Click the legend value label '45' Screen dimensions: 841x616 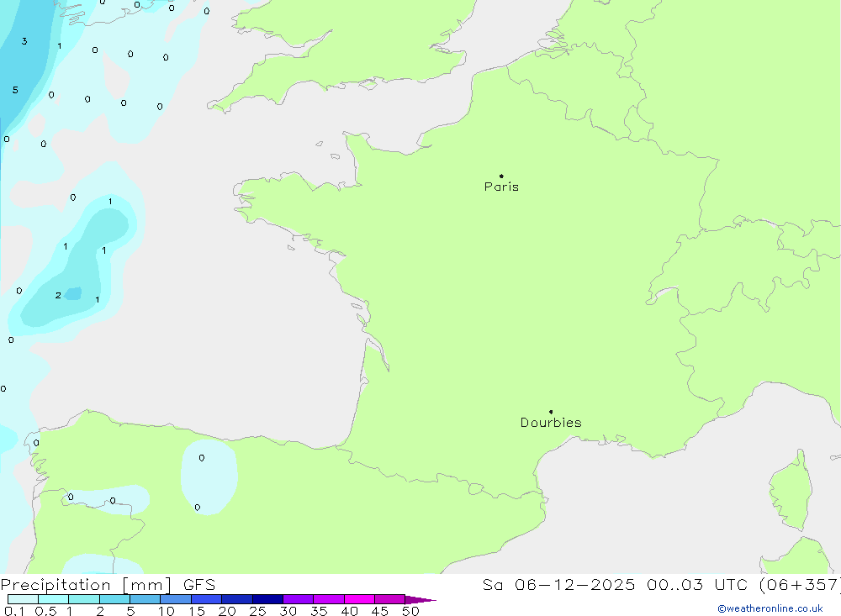coord(380,611)
